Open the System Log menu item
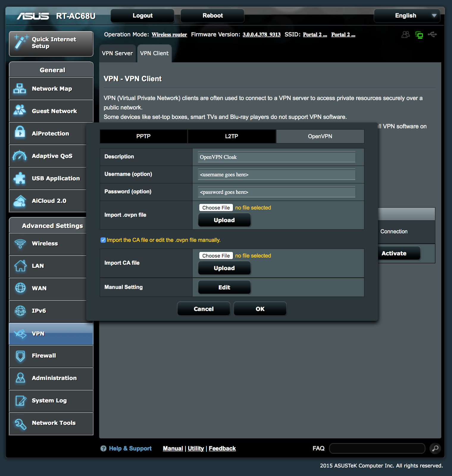This screenshot has width=452, height=476. pos(51,400)
